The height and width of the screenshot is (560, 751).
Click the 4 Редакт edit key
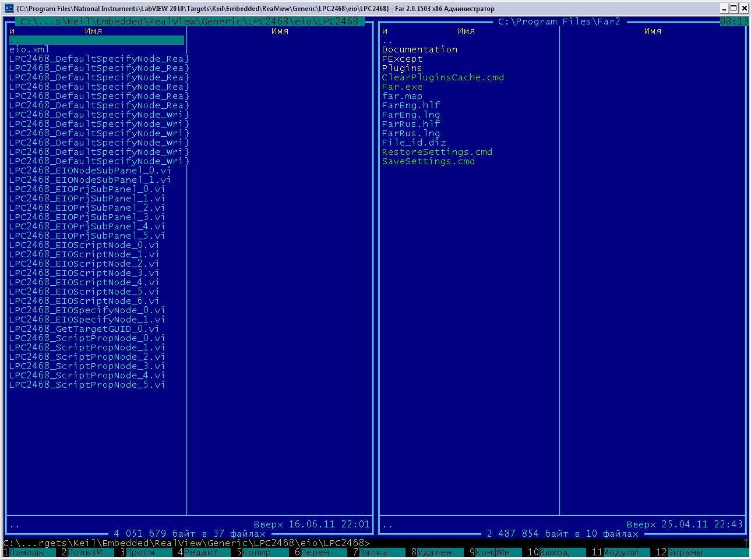[x=201, y=552]
